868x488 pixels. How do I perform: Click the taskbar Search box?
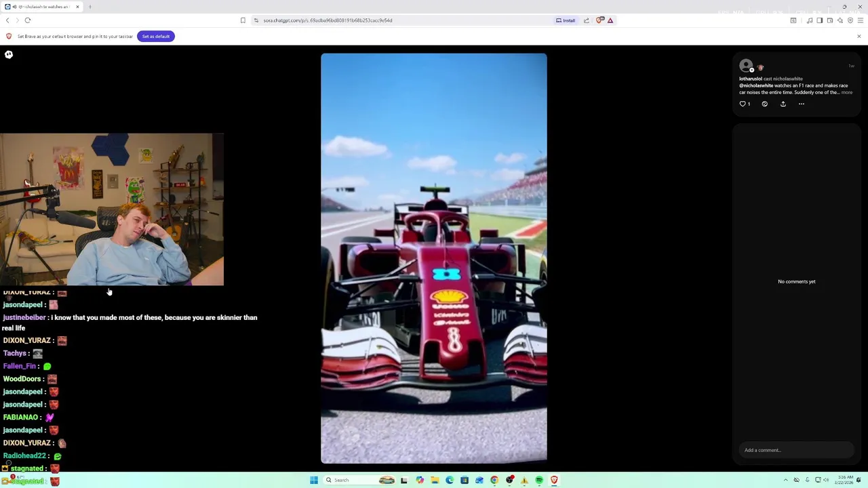coord(359,480)
